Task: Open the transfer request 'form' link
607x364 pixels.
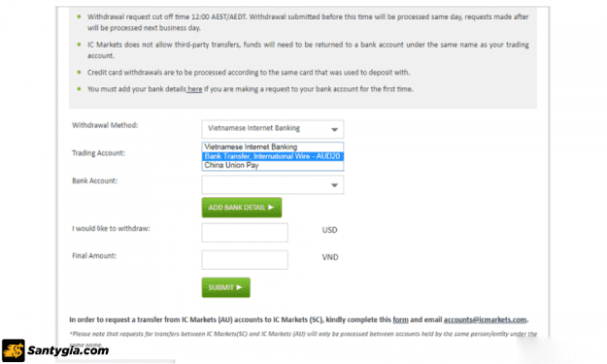Action: click(401, 320)
